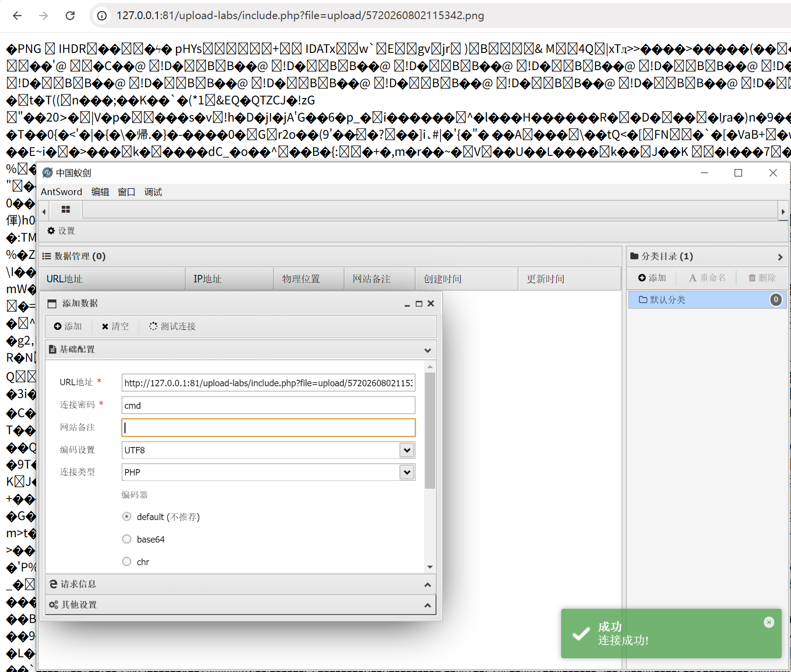Screen dimensions: 791x672
Task: Select the default encoder radio button
Action: 127,517
